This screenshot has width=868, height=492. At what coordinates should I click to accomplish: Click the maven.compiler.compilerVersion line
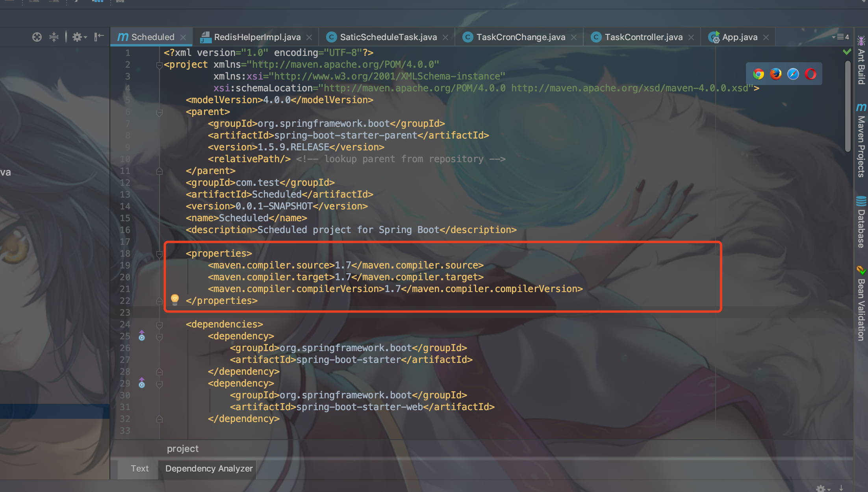tap(395, 289)
